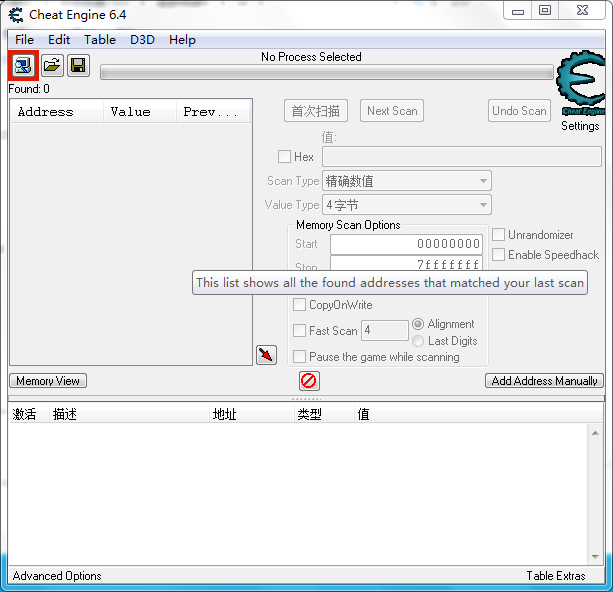This screenshot has height=592, width=613.
Task: Check Pause the game while scanning
Action: pyautogui.click(x=299, y=357)
